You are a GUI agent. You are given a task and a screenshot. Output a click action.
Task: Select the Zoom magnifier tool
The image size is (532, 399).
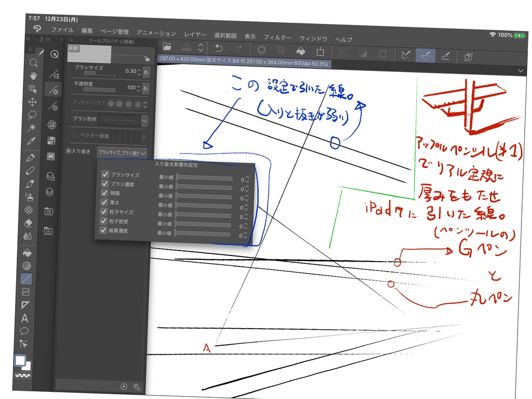tap(33, 63)
